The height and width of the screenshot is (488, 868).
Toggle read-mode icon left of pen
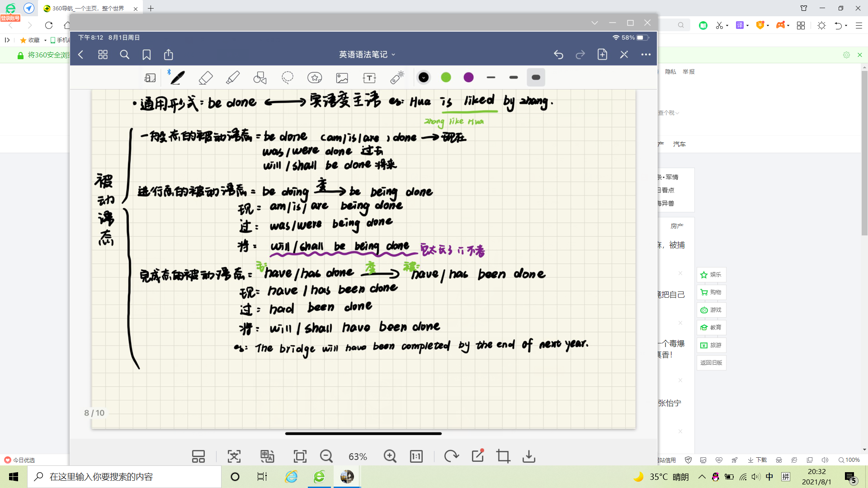coord(150,78)
